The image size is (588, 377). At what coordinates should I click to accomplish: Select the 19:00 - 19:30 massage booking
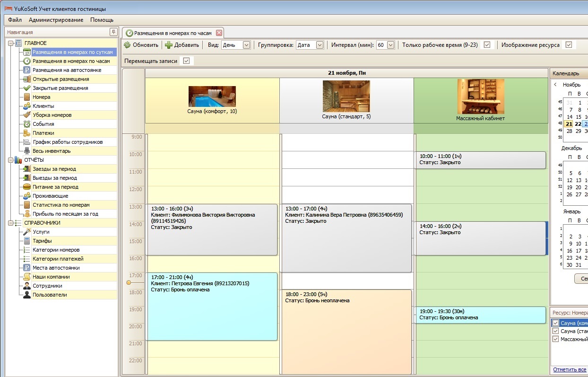481,315
